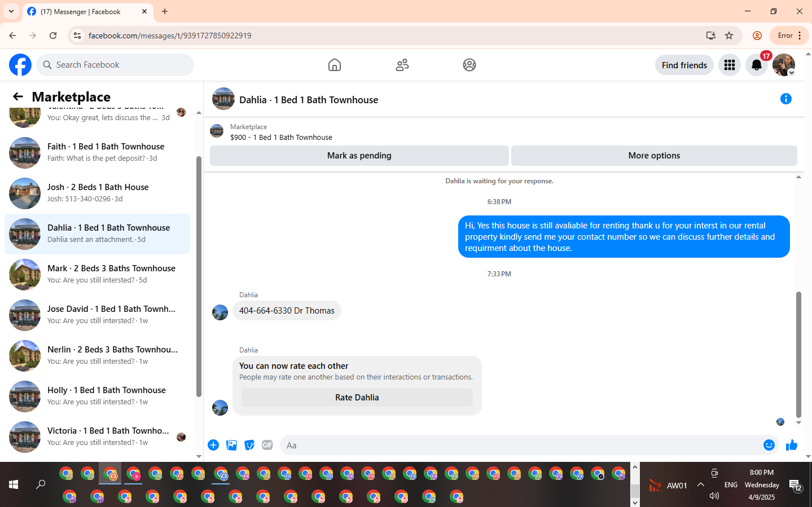Open Holly 1 Bed 1 Bath Townhouse chat
This screenshot has width=812, height=507.
(x=97, y=396)
